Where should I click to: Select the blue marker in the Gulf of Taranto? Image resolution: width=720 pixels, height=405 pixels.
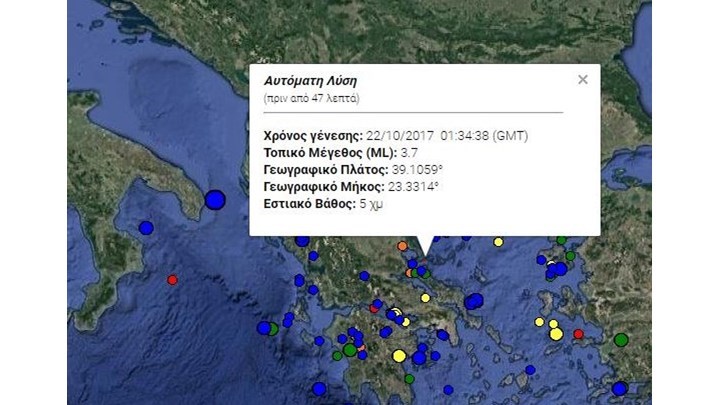(146, 228)
